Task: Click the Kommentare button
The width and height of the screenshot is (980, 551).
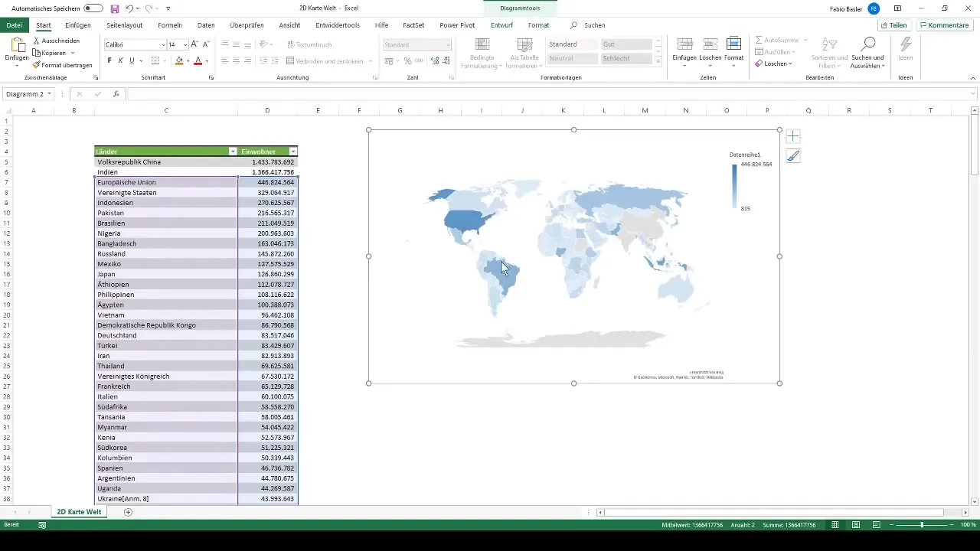Action: (x=944, y=25)
